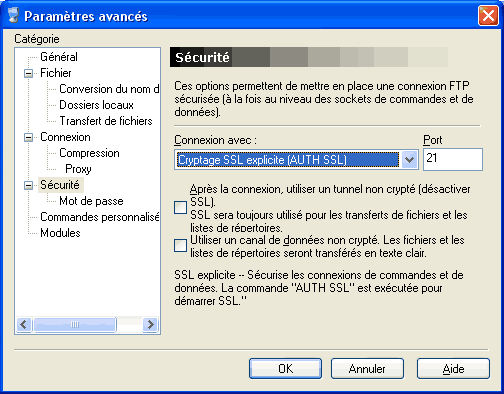Select Mot de passe category
Image resolution: width=504 pixels, height=394 pixels.
pos(91,201)
